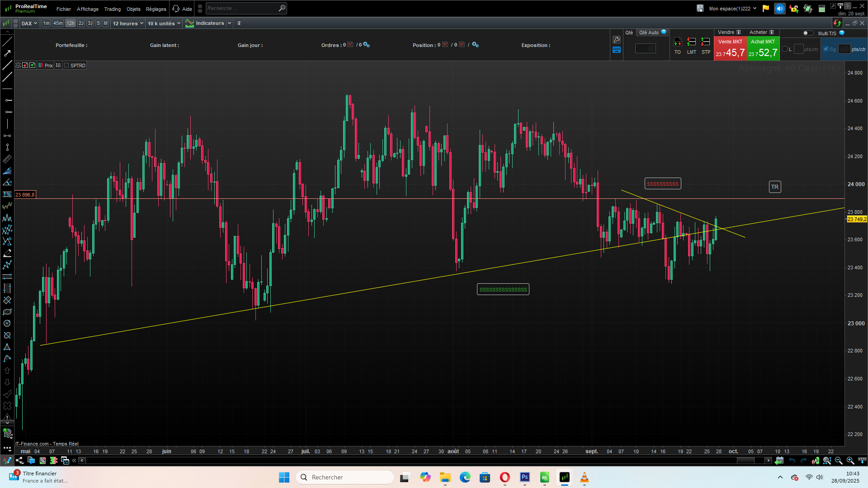
Task: Click the Achat MKT buy button
Action: click(x=763, y=48)
